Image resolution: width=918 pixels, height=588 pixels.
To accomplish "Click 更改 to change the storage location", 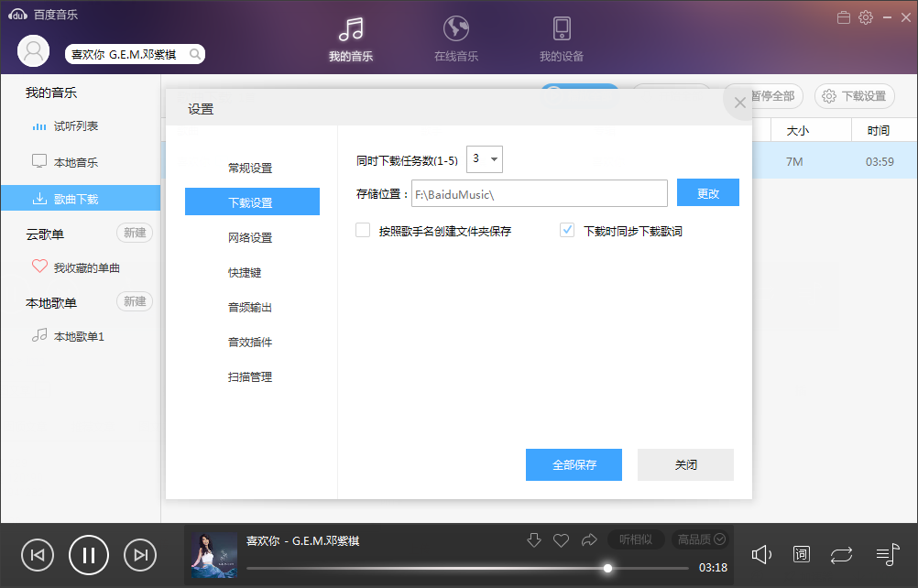I will tap(707, 192).
